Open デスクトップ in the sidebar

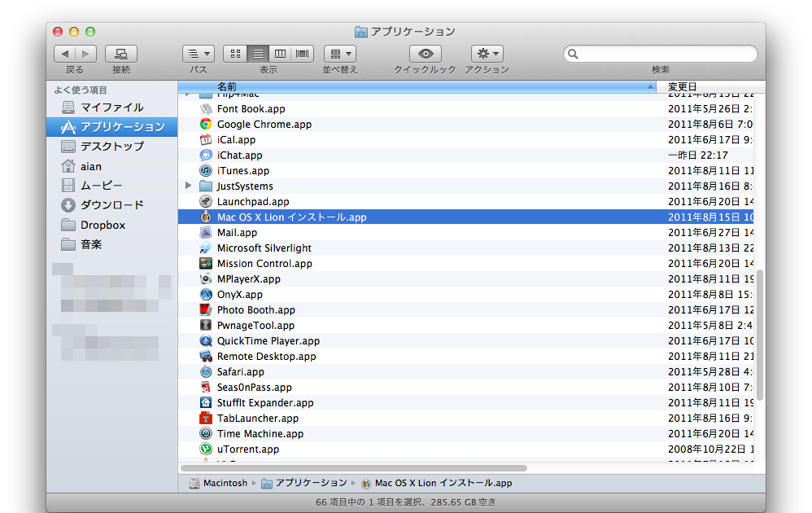pos(111,146)
